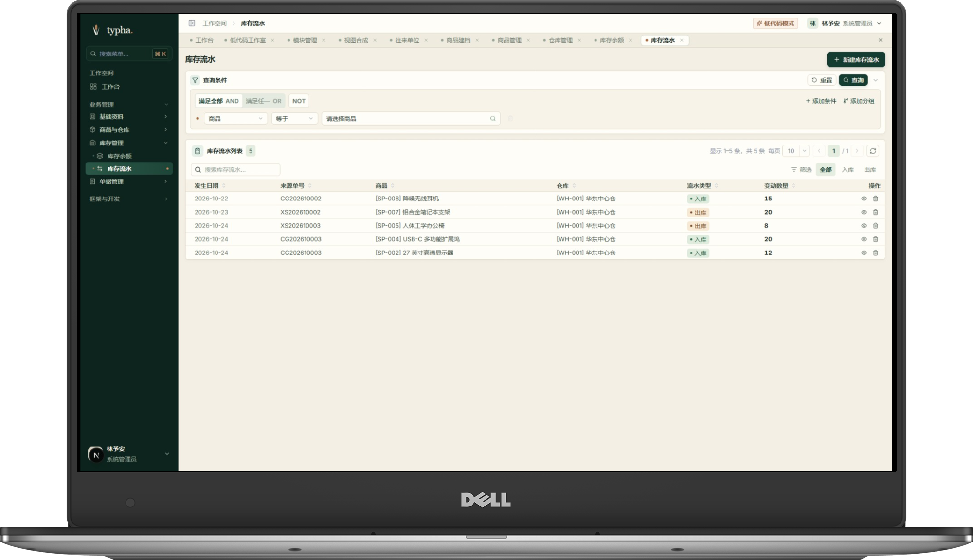Screen dimensions: 973x560
Task: Toggle the NOT condition
Action: [x=299, y=101]
